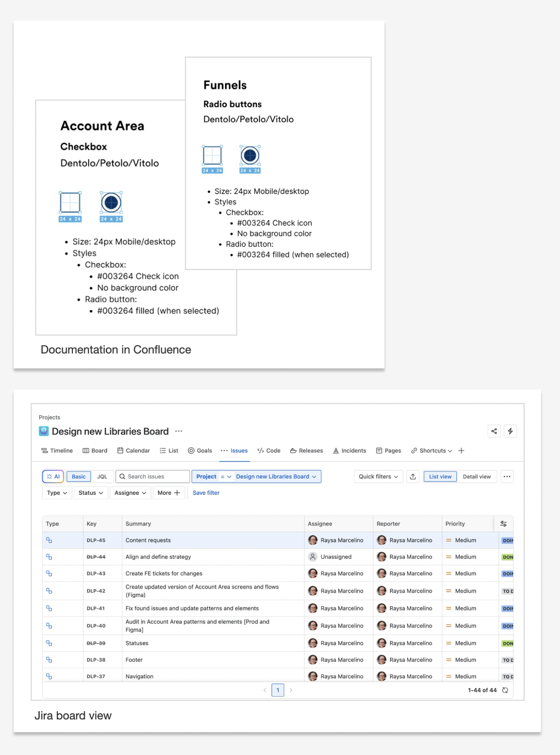Switch search mode to Basic
The image size is (560, 755).
(x=79, y=476)
